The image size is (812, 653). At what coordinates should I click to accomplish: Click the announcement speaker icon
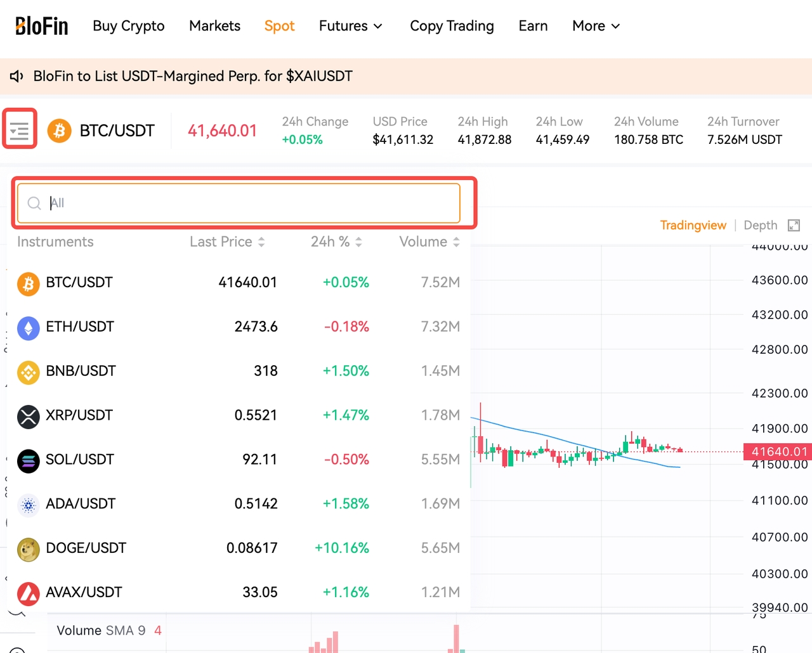[x=17, y=77]
